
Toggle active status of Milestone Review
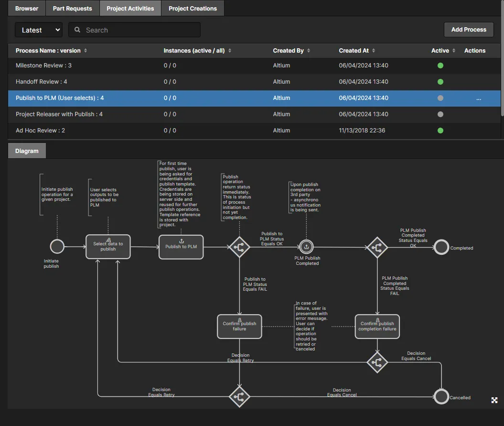(440, 66)
